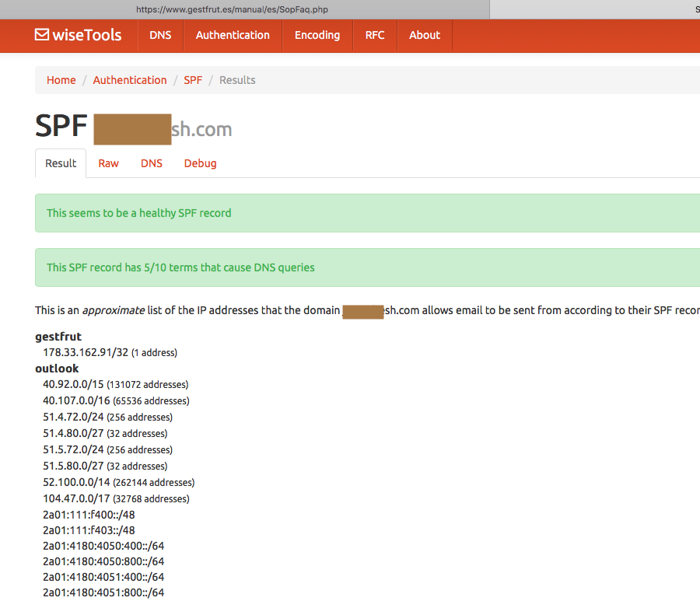Screen dimensions: 700x615
Task: Click the 40.92.0.0/15 address entry
Action: (73, 384)
